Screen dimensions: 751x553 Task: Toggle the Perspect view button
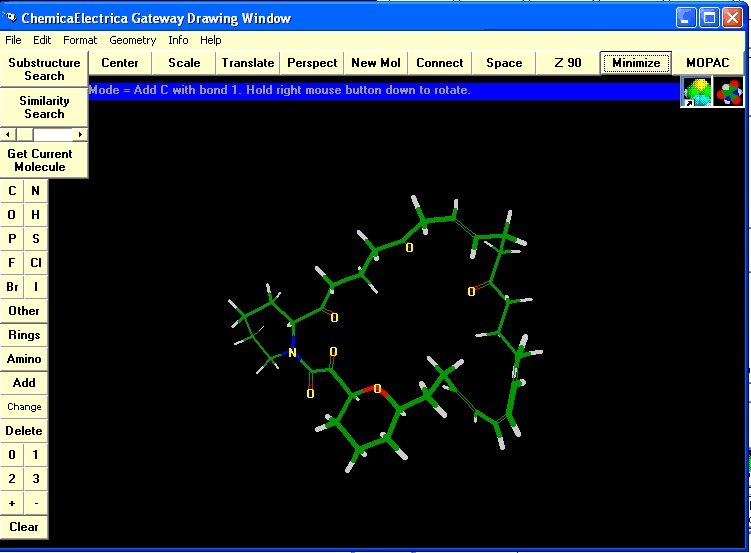[x=312, y=63]
